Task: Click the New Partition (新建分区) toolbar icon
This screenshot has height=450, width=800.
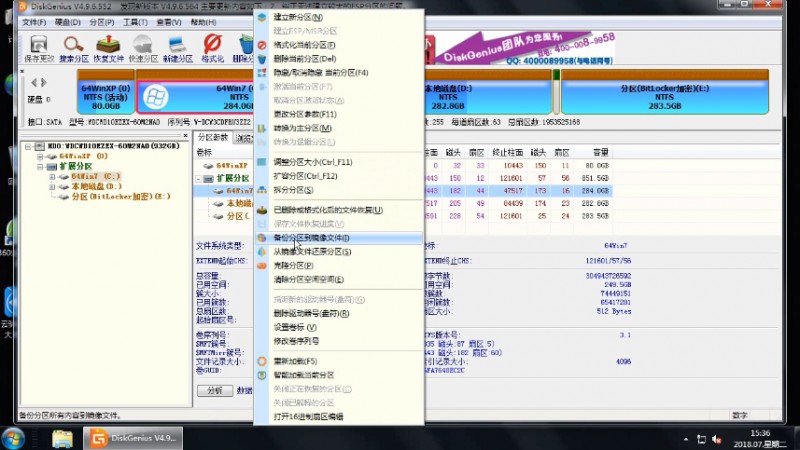Action: [x=178, y=49]
